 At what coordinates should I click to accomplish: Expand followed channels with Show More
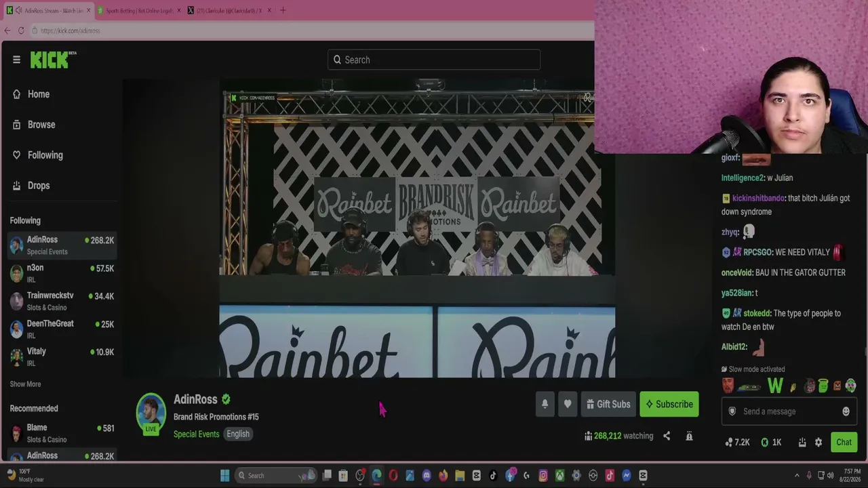[x=25, y=384]
